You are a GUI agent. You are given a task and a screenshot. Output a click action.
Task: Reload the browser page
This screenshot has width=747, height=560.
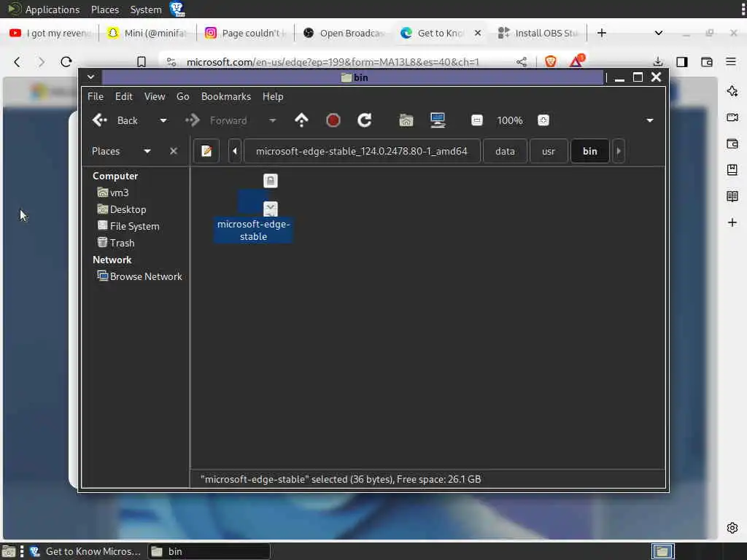[x=66, y=62]
